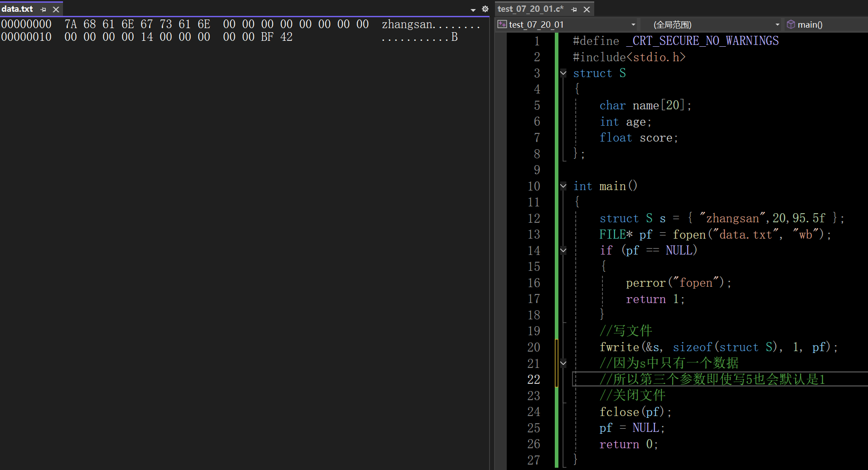This screenshot has height=470, width=868.
Task: Click the project file icon in the navigation bar
Action: click(x=502, y=24)
